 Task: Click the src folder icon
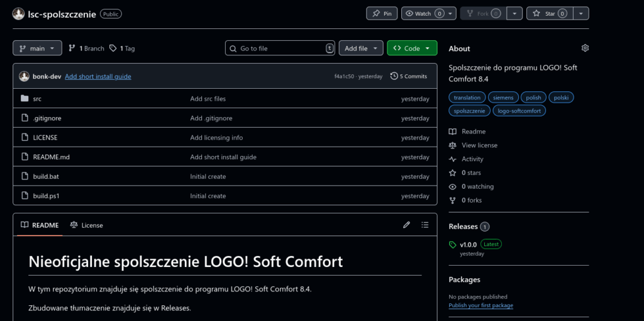pyautogui.click(x=25, y=98)
